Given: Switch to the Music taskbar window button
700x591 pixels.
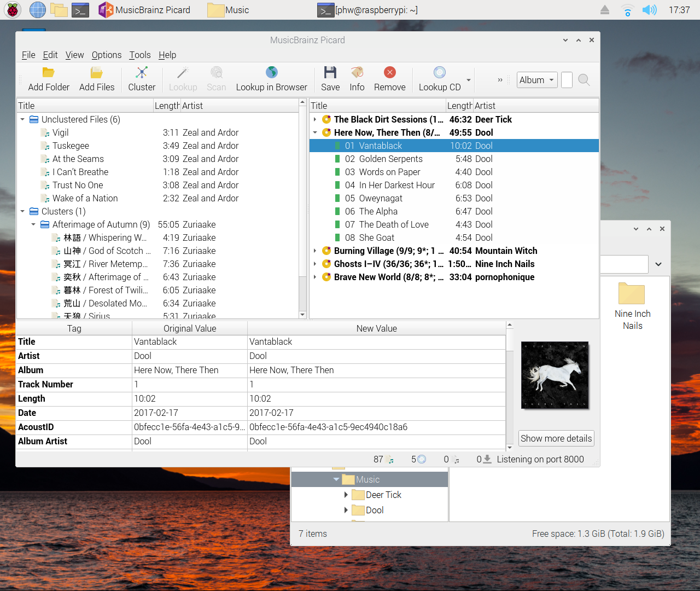Looking at the screenshot, I should [229, 10].
